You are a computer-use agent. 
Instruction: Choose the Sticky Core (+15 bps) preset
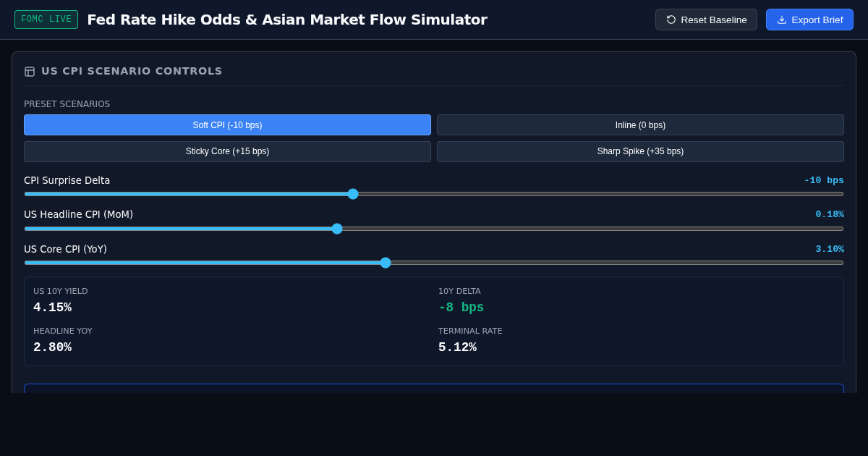coord(227,151)
